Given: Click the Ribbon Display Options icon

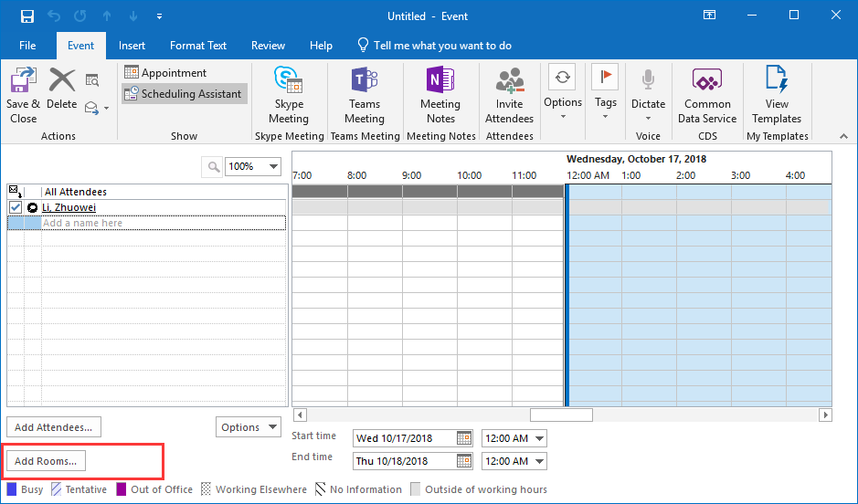Looking at the screenshot, I should [709, 16].
